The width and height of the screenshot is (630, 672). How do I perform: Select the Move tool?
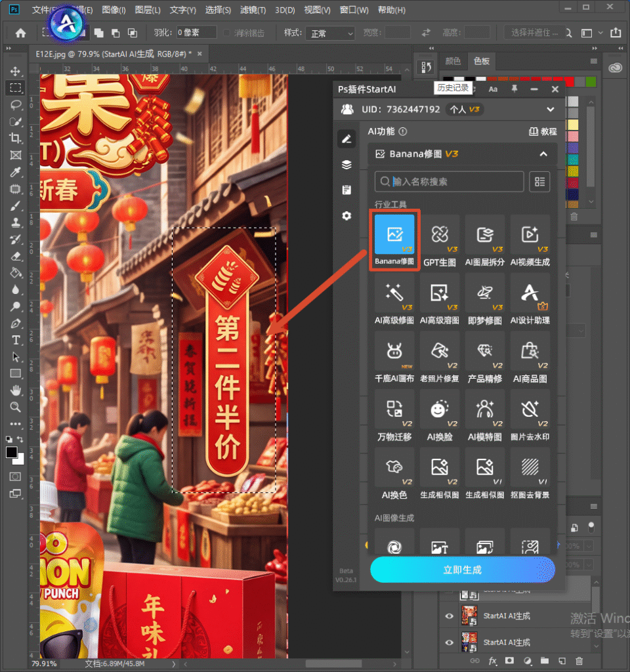pos(16,71)
